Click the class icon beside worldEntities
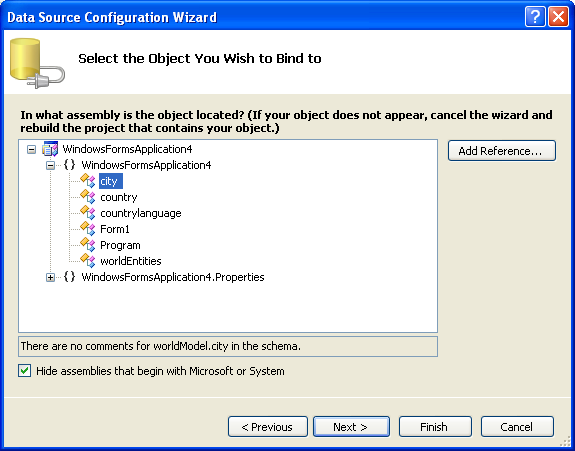Viewport: 575px width, 451px height. (x=88, y=261)
